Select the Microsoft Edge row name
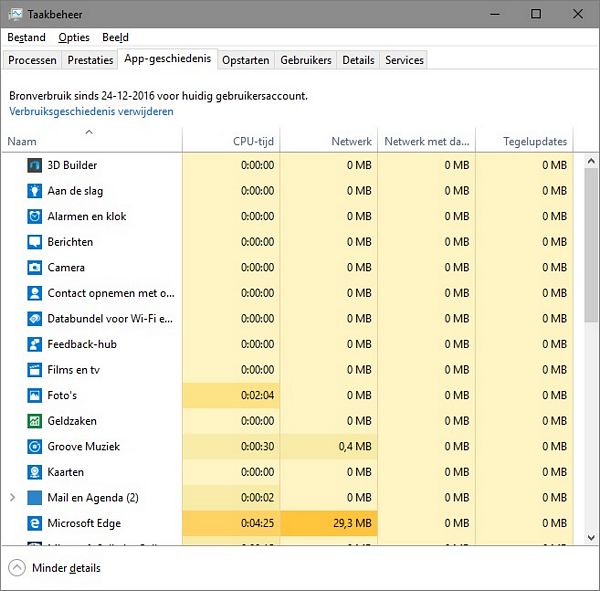600x591 pixels. coord(84,524)
